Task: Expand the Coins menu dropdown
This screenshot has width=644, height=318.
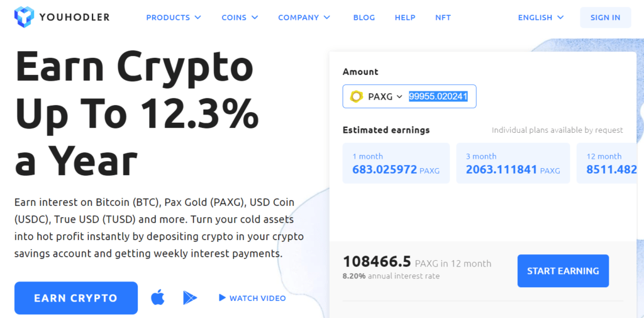Action: (240, 17)
